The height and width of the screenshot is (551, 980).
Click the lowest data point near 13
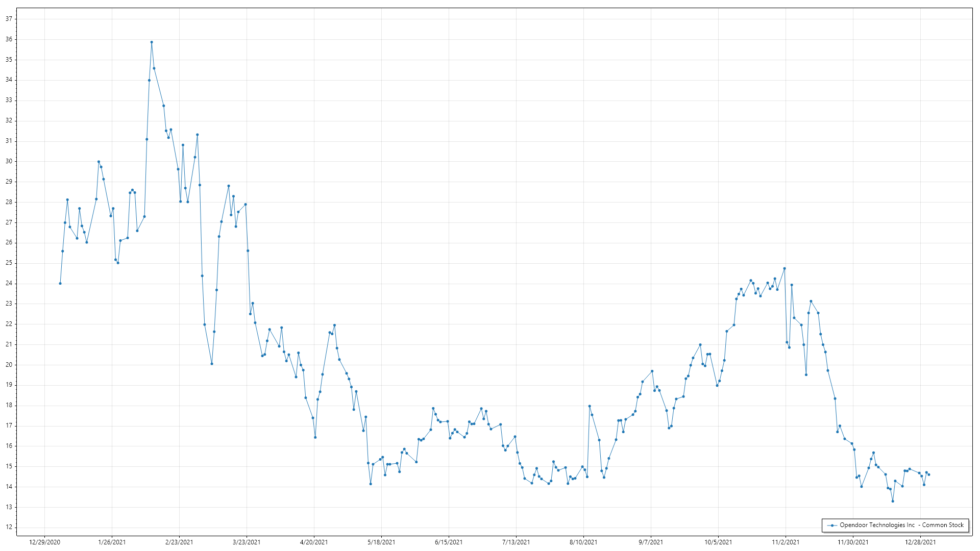(x=893, y=501)
